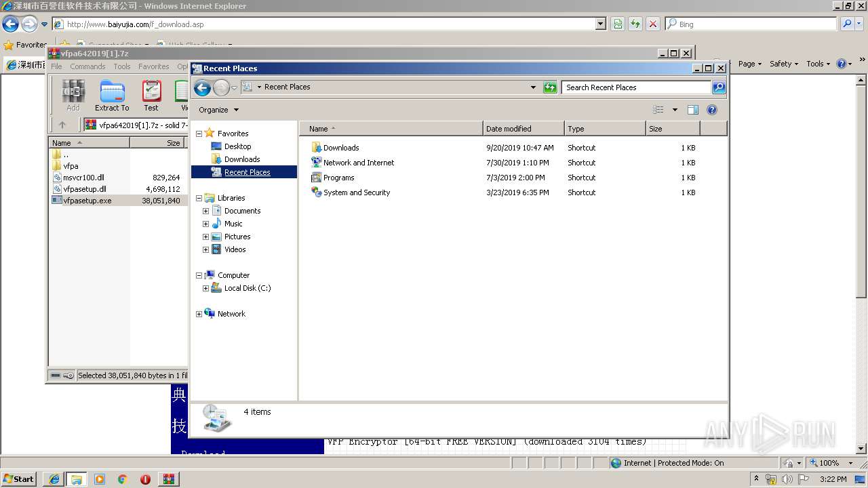Click IE refresh page icon
The height and width of the screenshot is (488, 868).
point(635,24)
